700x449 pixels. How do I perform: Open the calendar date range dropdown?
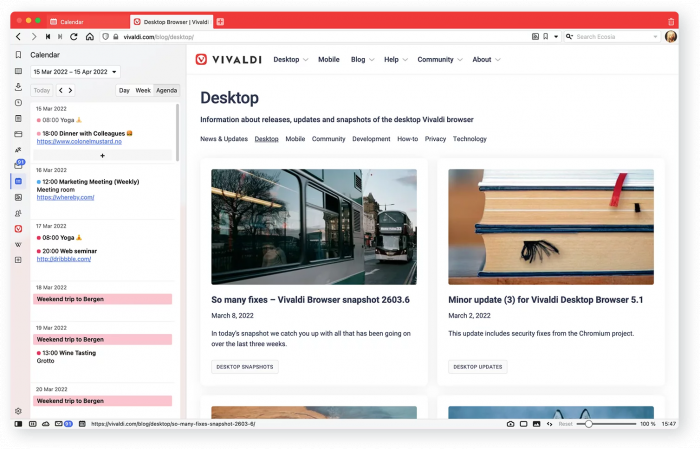point(75,72)
